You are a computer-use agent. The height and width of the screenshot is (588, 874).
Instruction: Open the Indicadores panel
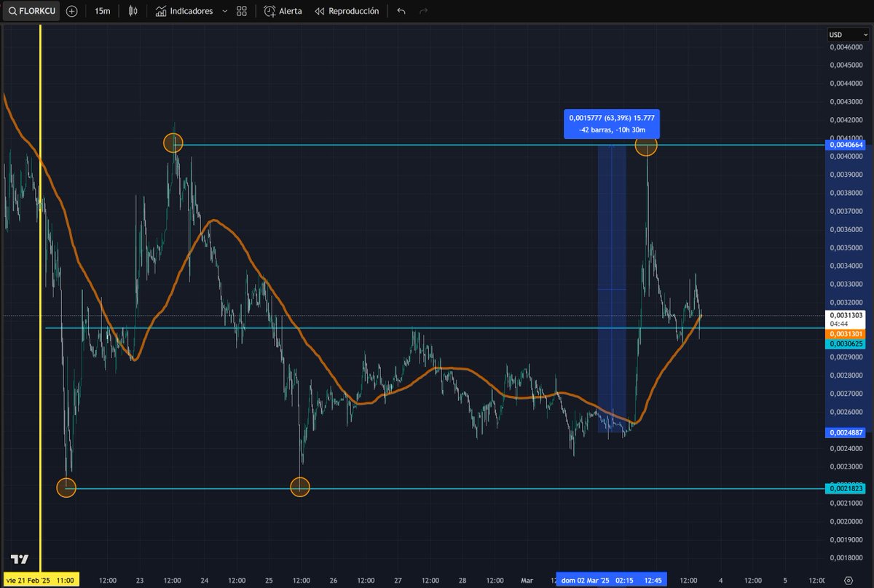[184, 12]
